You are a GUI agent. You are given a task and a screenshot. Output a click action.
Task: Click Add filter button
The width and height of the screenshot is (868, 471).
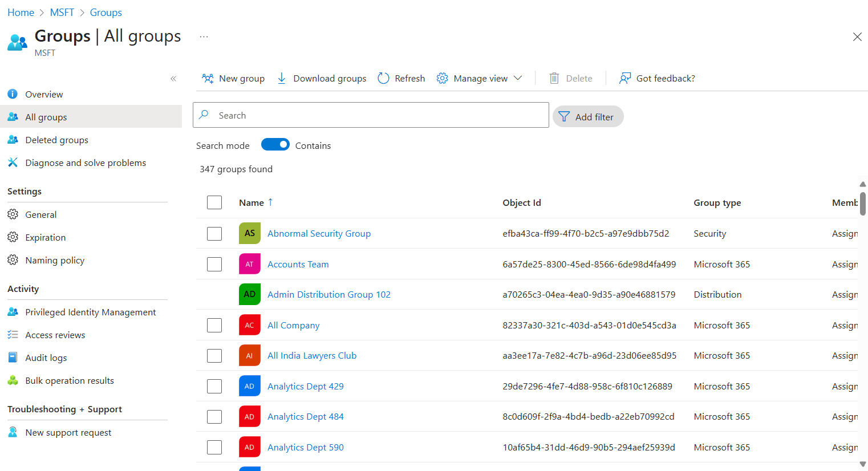[x=588, y=116]
